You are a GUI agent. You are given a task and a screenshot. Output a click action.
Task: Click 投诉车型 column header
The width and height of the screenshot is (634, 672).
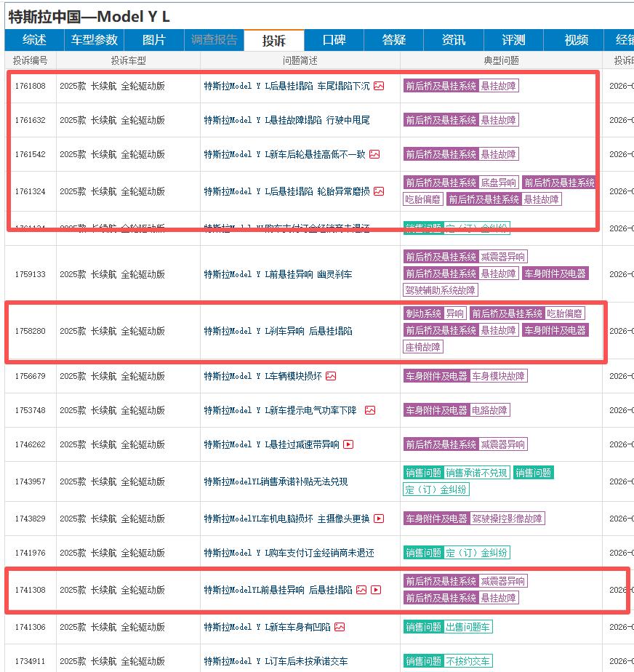point(128,60)
